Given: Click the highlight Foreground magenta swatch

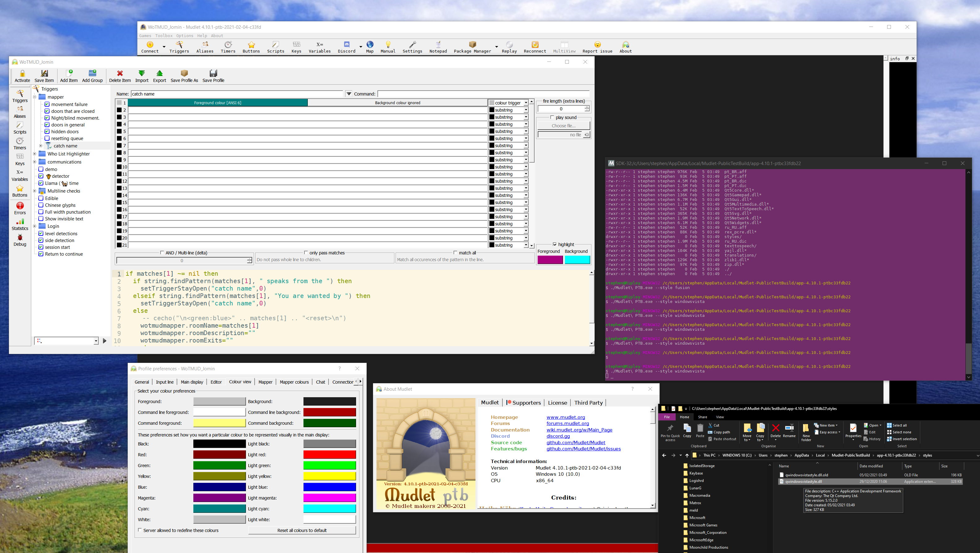Looking at the screenshot, I should click(550, 260).
